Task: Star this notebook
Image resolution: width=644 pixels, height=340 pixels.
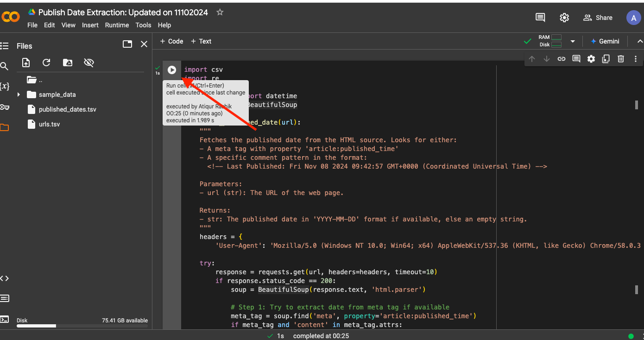Action: tap(220, 13)
